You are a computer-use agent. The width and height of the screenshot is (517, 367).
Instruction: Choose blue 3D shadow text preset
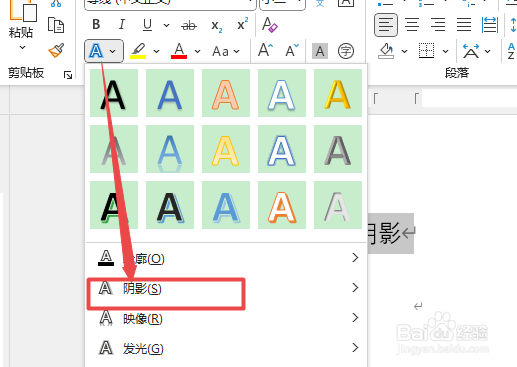click(226, 205)
